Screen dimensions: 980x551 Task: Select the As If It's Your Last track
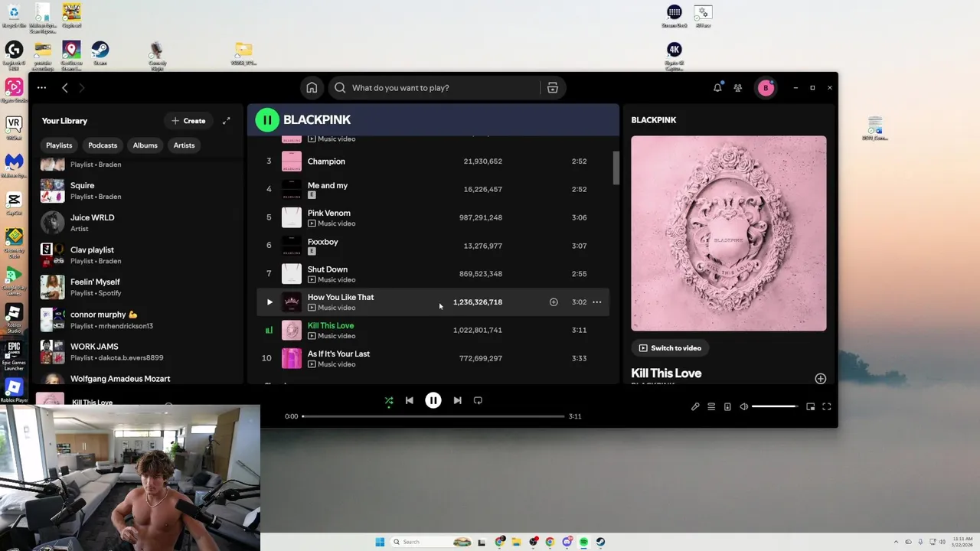tap(433, 358)
